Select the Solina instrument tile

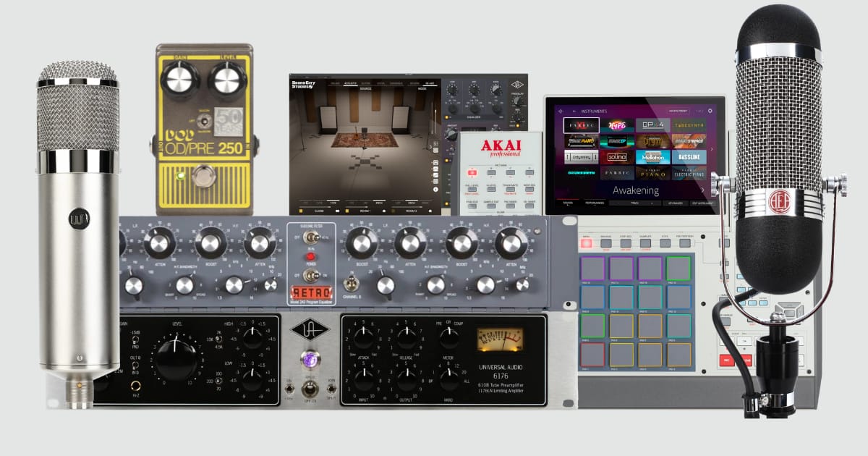[x=617, y=157]
